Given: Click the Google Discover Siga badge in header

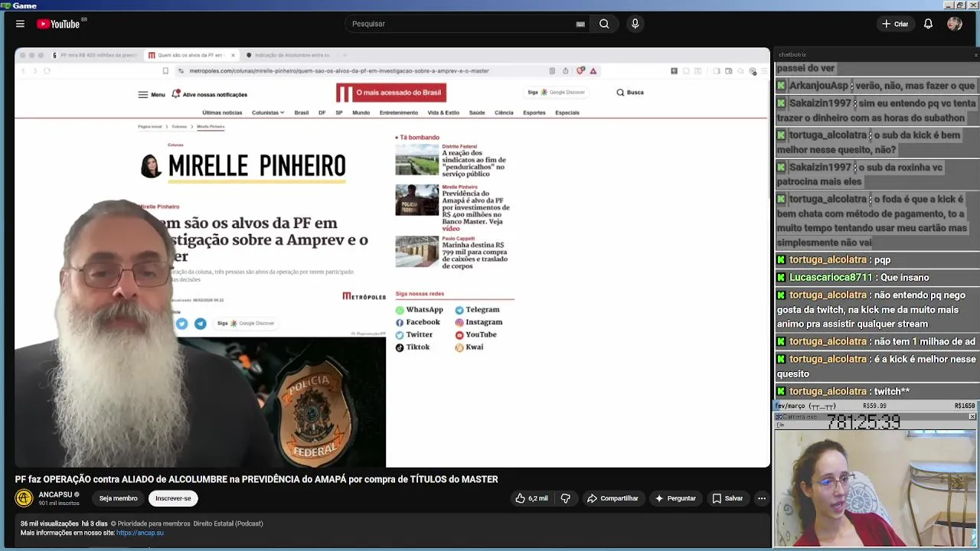Looking at the screenshot, I should (557, 93).
